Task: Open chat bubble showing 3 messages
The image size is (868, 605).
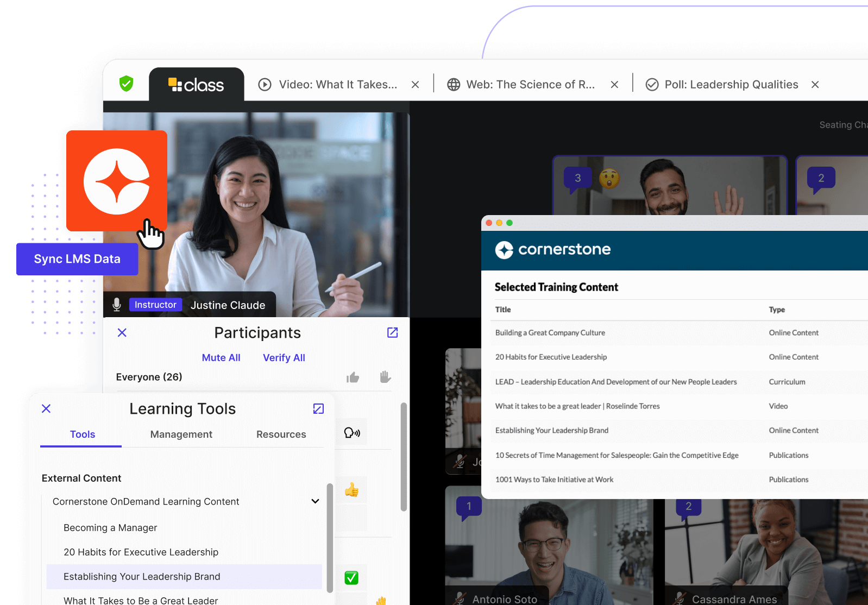Action: tap(577, 179)
